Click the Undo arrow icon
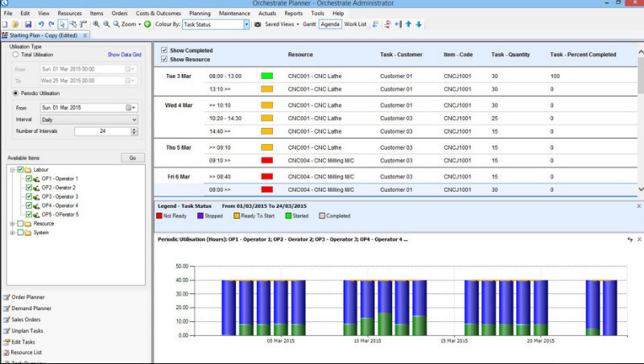 (41, 25)
